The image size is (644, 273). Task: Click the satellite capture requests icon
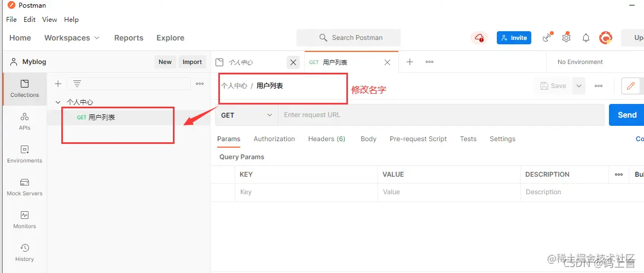(548, 37)
